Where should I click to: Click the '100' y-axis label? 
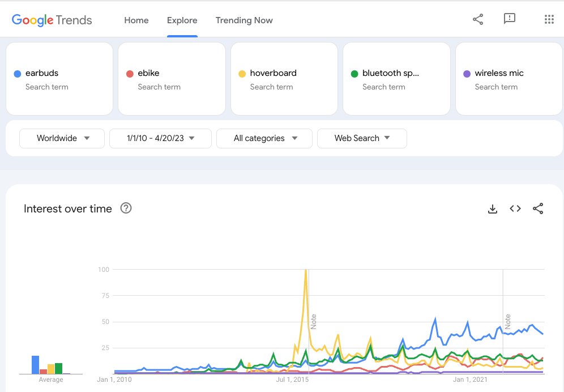[x=104, y=270]
